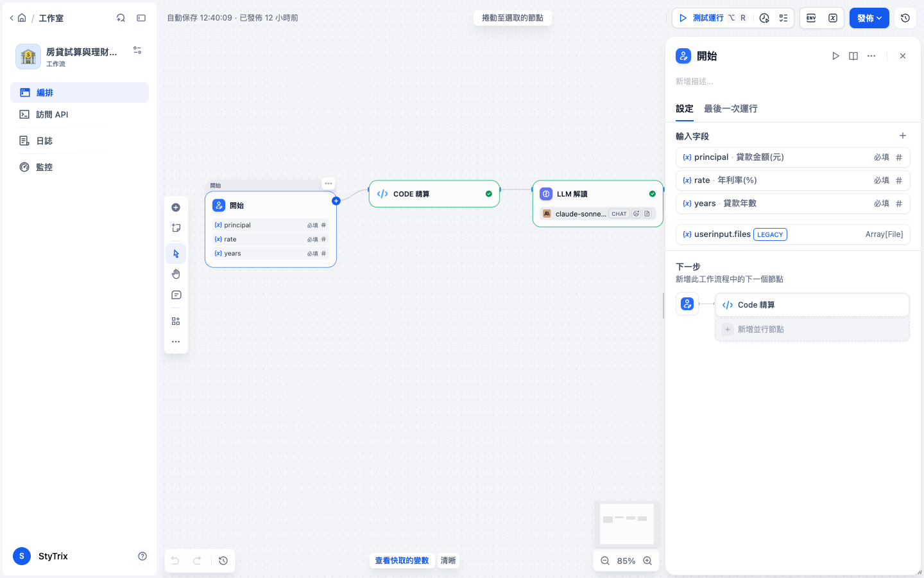Toggle the checklist panel icon in the toolbar

pos(783,18)
